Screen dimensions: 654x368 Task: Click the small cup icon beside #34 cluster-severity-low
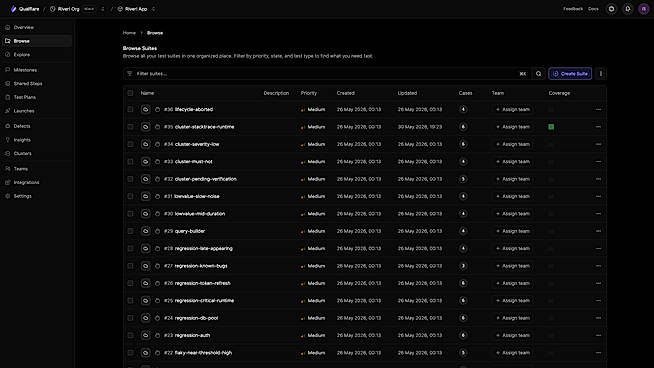point(157,144)
